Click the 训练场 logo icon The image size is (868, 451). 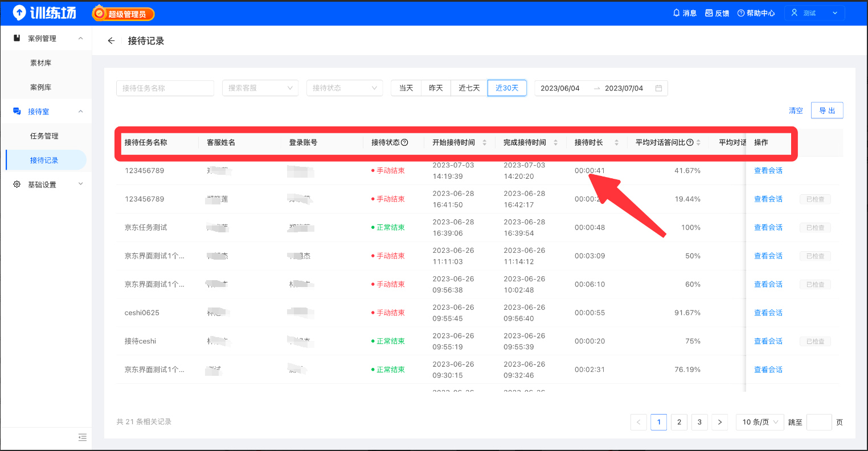click(x=19, y=13)
